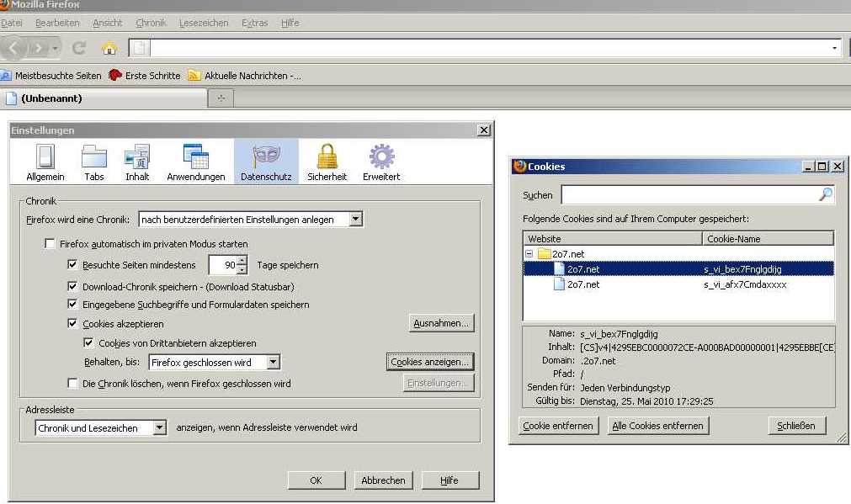Sort by Website column header
The height and width of the screenshot is (504, 851).
613,238
